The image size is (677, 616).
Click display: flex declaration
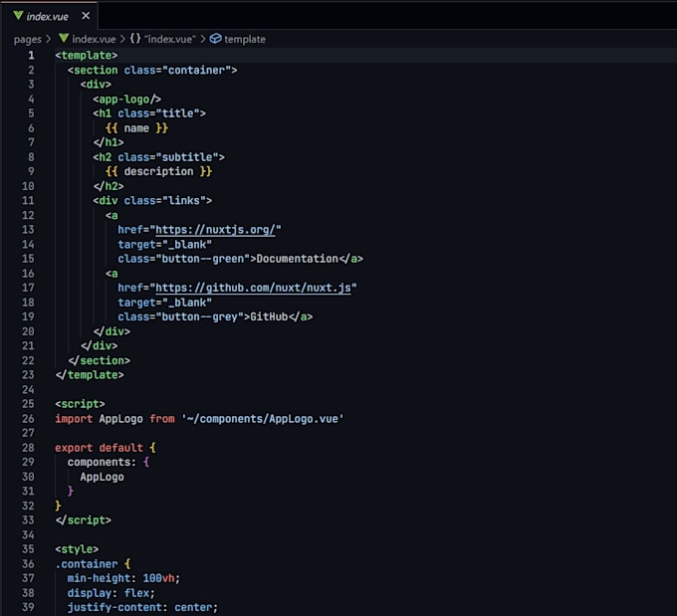click(x=112, y=593)
